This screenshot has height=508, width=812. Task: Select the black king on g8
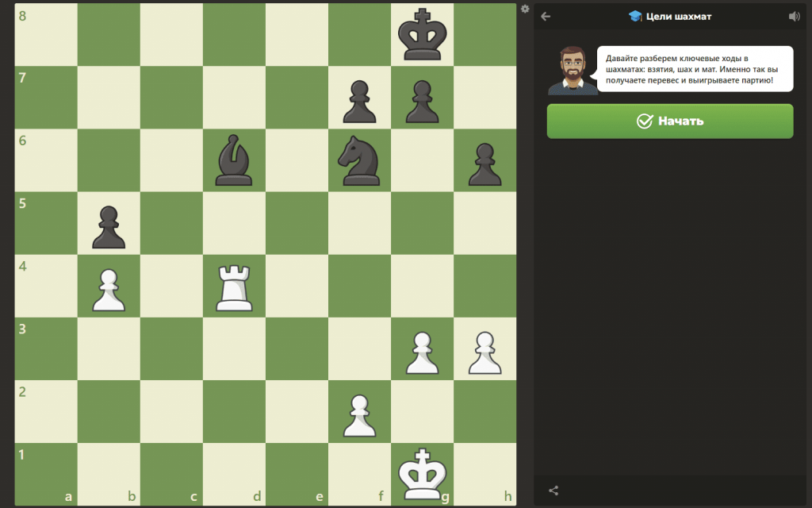(422, 35)
